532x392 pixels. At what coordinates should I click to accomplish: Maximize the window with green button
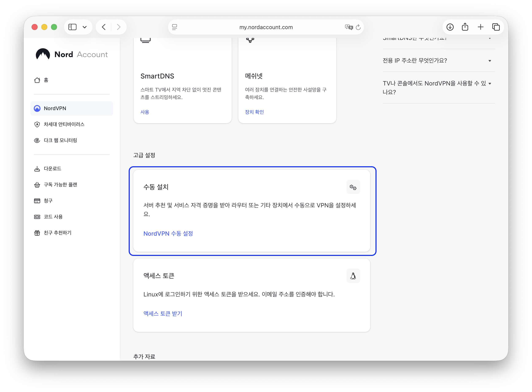[54, 27]
